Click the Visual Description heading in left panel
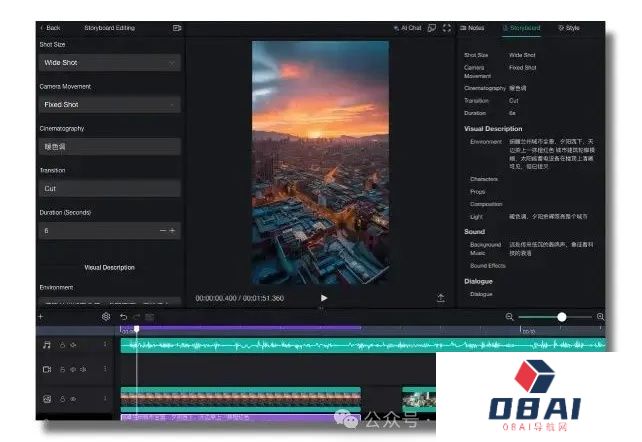 (109, 267)
